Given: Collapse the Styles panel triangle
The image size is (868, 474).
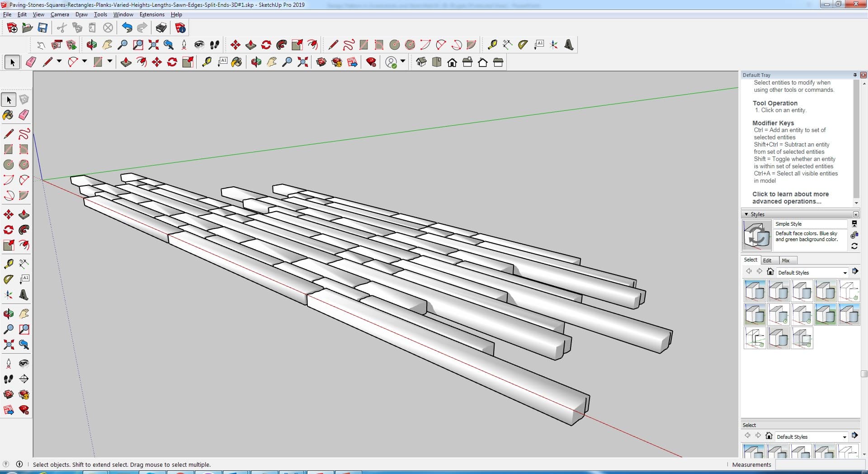Looking at the screenshot, I should [x=746, y=214].
